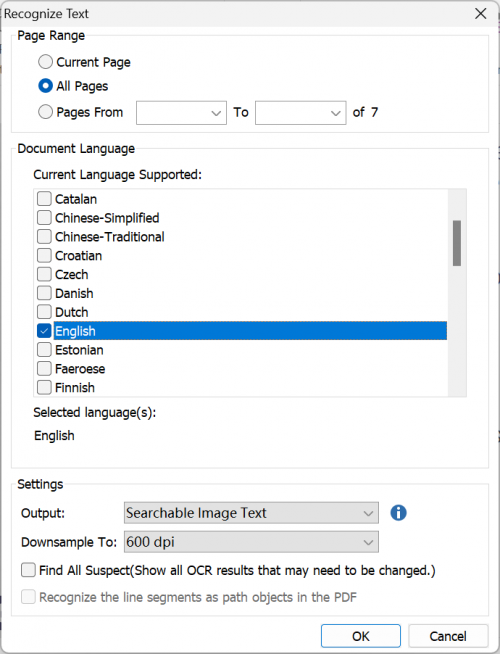Open the Downsample To dropdown
The width and height of the screenshot is (500, 654).
point(251,542)
